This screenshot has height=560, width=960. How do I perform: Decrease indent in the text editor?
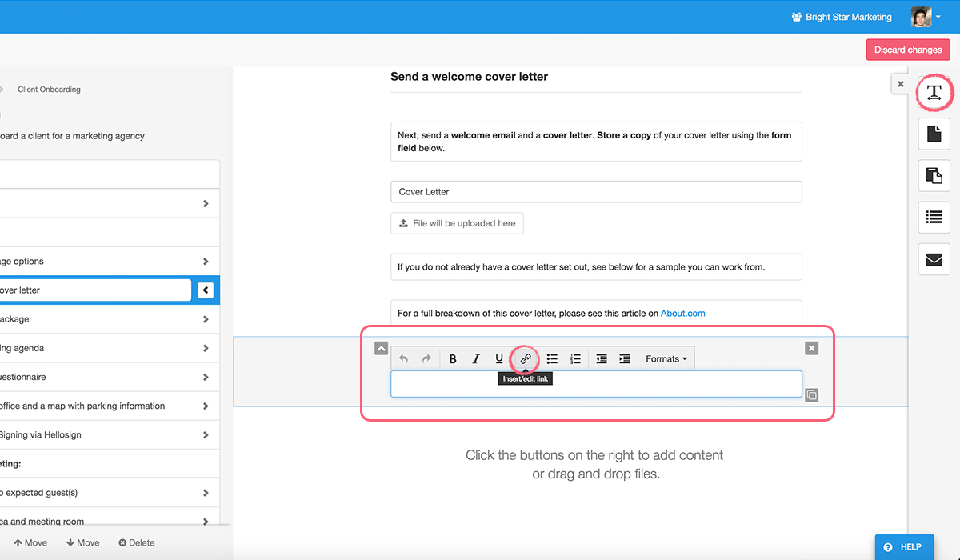pyautogui.click(x=602, y=359)
